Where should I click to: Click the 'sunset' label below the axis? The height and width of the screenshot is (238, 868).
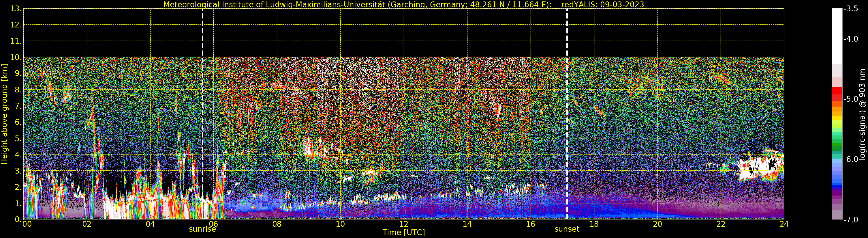click(567, 229)
